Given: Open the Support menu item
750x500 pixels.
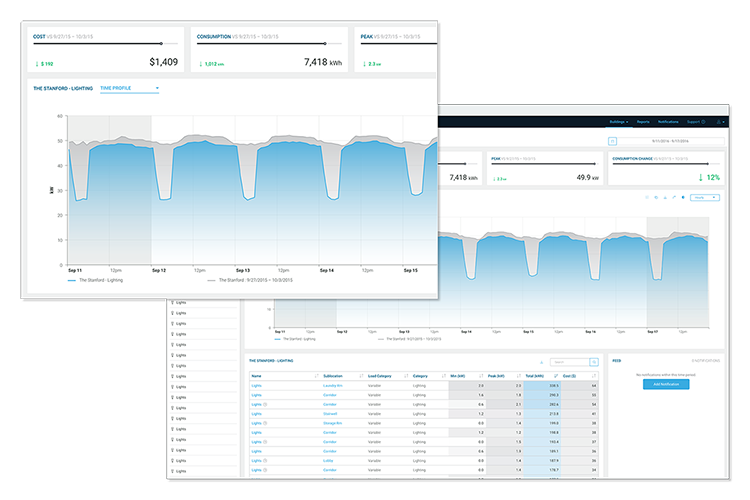Looking at the screenshot, I should [x=697, y=121].
